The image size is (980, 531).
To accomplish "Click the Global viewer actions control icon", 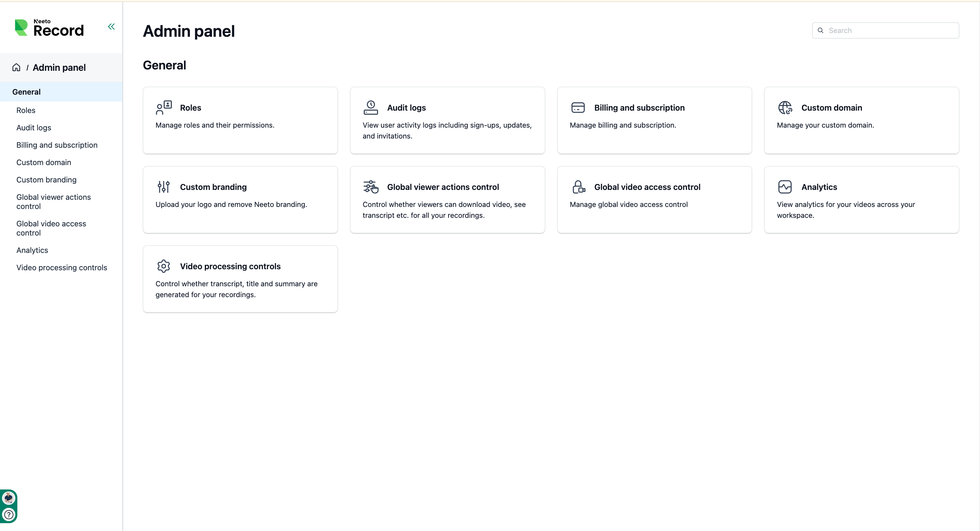I will click(x=371, y=187).
